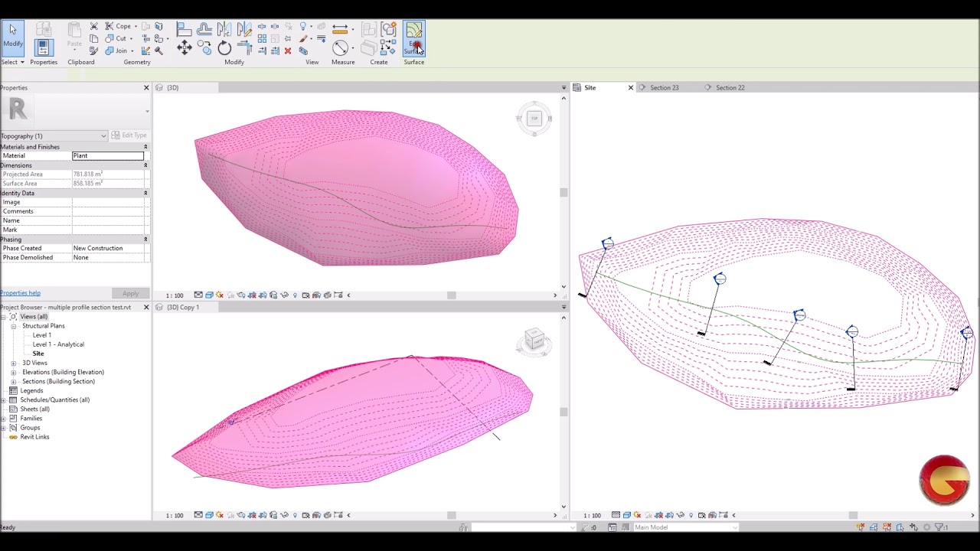Click the Edit Type button
Screen dimensions: 980x551
point(129,135)
